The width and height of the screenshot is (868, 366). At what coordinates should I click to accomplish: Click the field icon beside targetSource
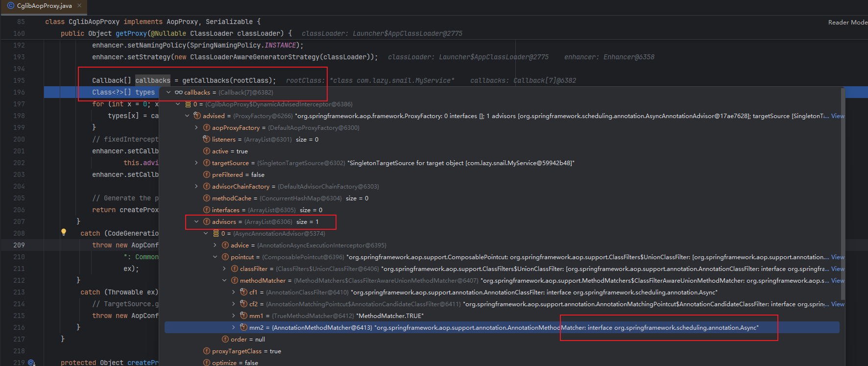coord(207,163)
